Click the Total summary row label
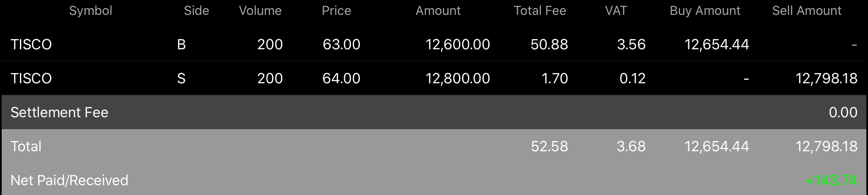This screenshot has height=195, width=868. click(x=26, y=146)
